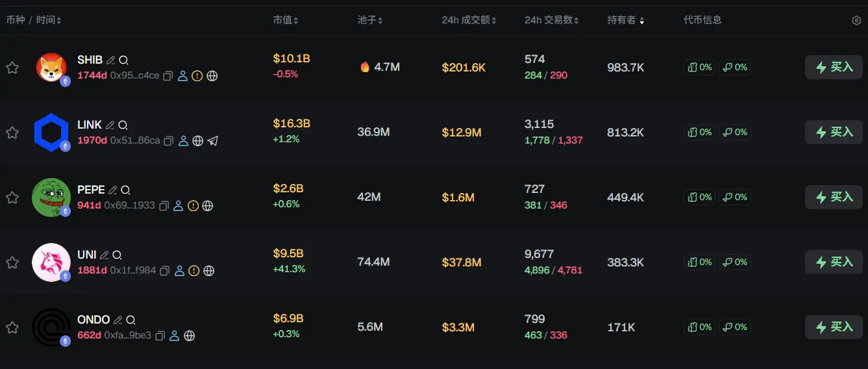Copy the SHIB contract address

pyautogui.click(x=167, y=76)
